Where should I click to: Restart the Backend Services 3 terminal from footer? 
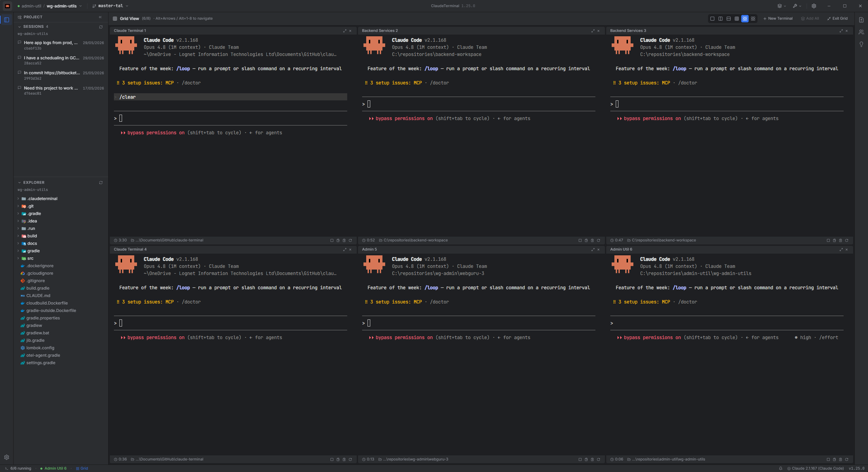click(847, 240)
